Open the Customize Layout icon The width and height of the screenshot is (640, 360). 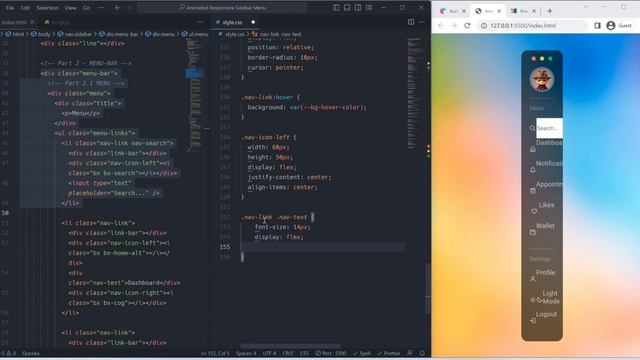point(369,7)
